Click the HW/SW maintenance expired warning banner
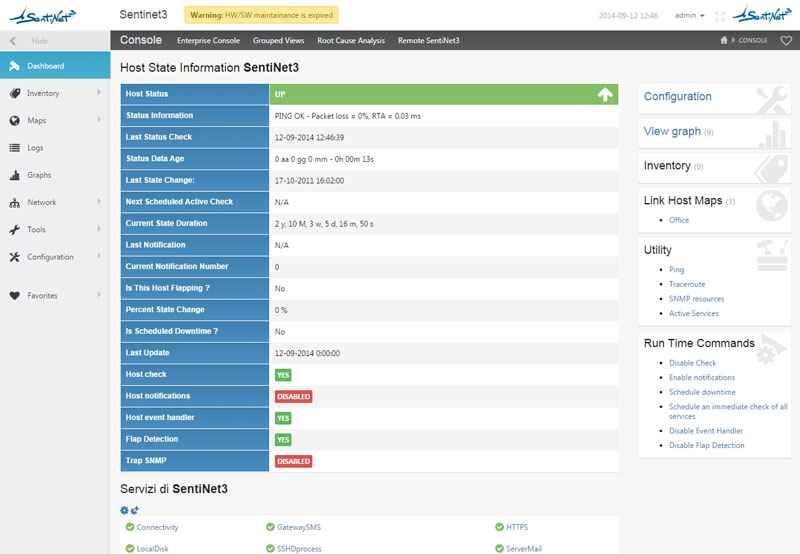This screenshot has width=800, height=554. pos(261,15)
